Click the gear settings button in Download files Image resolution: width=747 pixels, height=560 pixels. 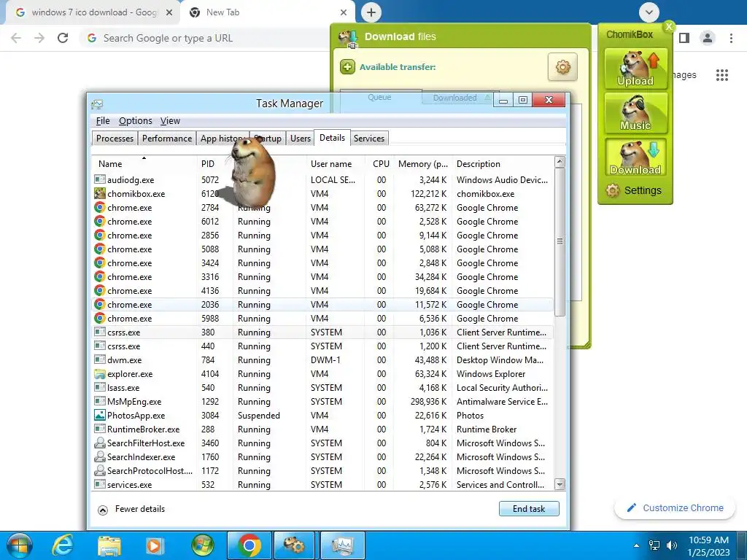click(x=562, y=67)
